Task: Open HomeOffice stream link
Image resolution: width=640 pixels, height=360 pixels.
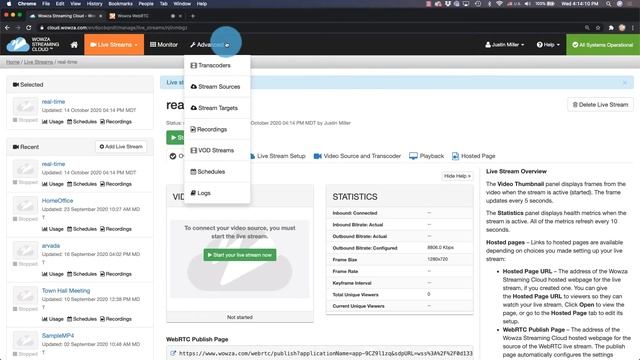Action: coord(58,200)
